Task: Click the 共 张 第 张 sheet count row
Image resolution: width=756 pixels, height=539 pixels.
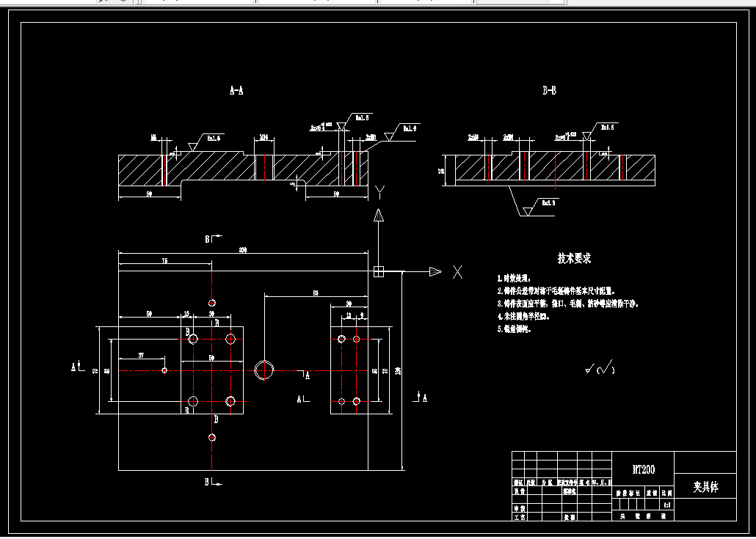Action: 643,517
